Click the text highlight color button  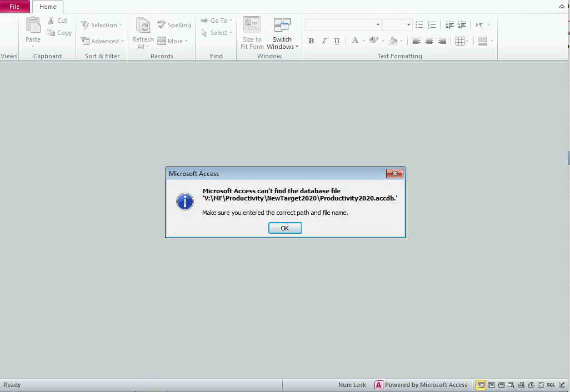coord(373,41)
